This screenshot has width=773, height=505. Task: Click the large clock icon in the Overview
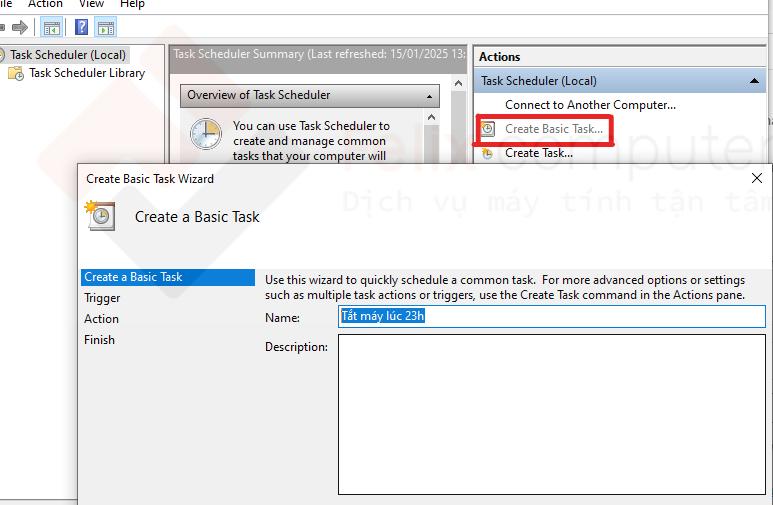[206, 134]
